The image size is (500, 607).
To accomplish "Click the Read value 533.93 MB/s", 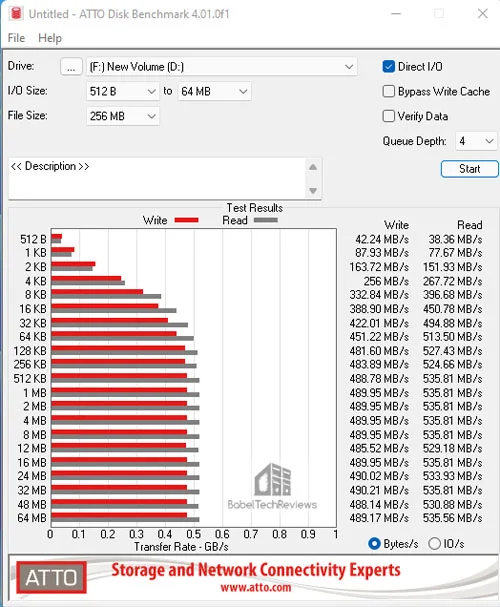I will (x=452, y=476).
